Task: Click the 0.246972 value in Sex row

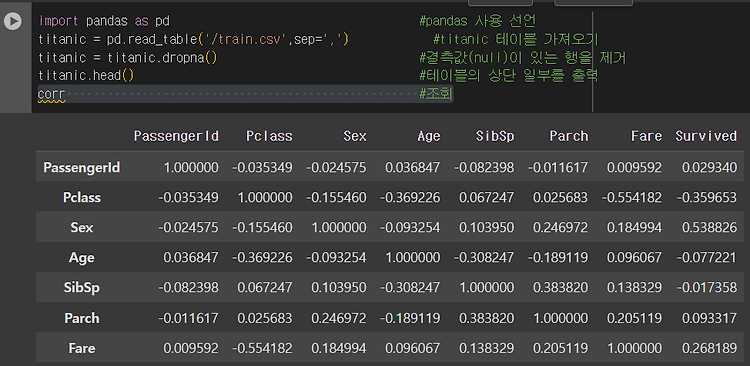Action: [x=561, y=227]
